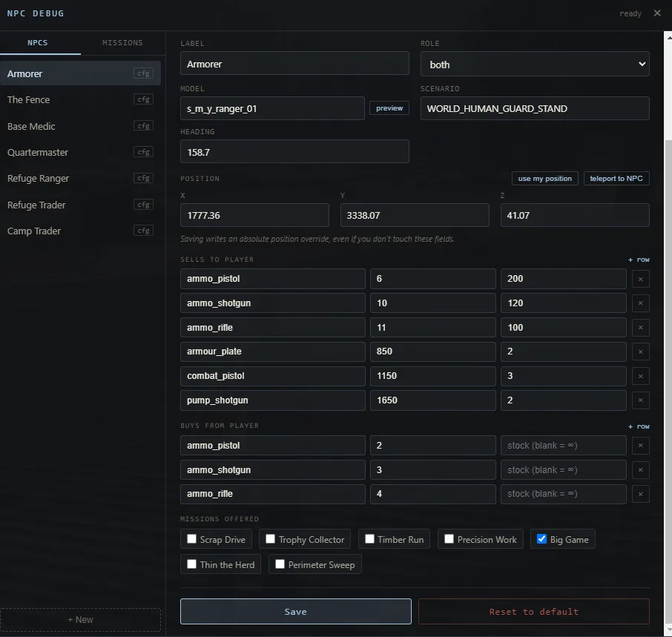Screen dimensions: 672x637
Task: Uncheck the Big Game mission checkbox
Action: (x=541, y=539)
